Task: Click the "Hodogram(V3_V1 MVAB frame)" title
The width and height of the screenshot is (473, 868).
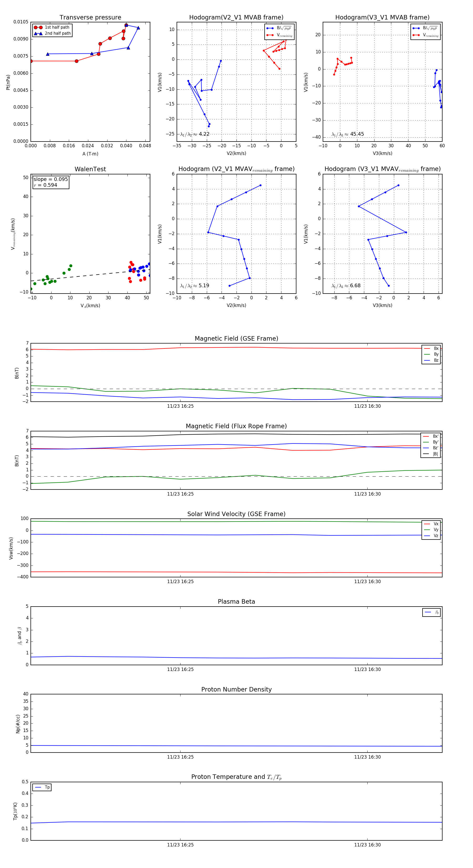Action: (382, 18)
